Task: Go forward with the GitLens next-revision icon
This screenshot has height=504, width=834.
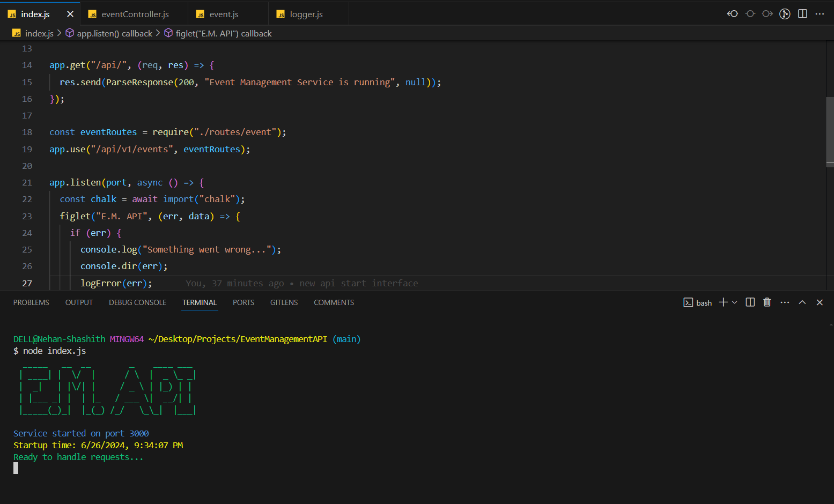Action: (767, 14)
